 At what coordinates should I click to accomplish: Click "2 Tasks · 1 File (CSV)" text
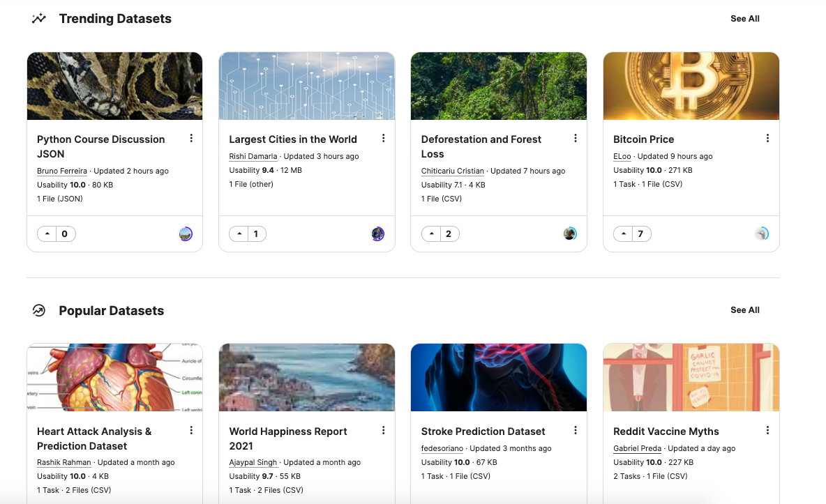[650, 476]
